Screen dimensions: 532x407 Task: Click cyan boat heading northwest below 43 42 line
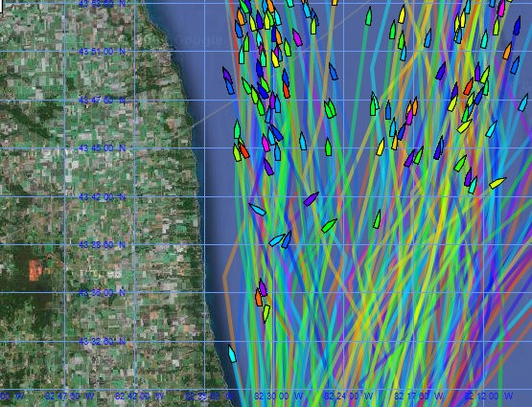[x=258, y=210]
